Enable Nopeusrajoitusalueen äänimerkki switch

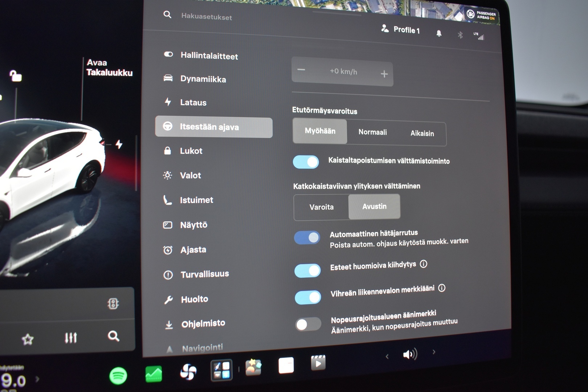(309, 324)
